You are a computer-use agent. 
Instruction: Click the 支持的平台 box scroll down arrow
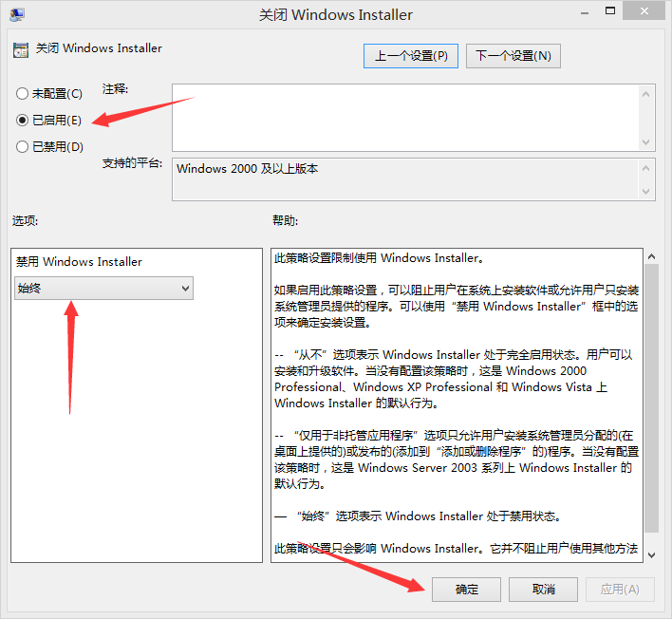tap(645, 191)
